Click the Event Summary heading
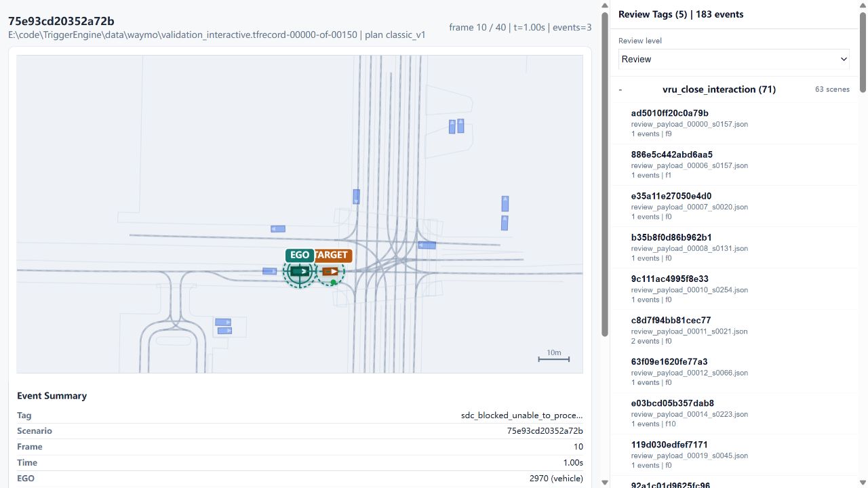 click(52, 396)
